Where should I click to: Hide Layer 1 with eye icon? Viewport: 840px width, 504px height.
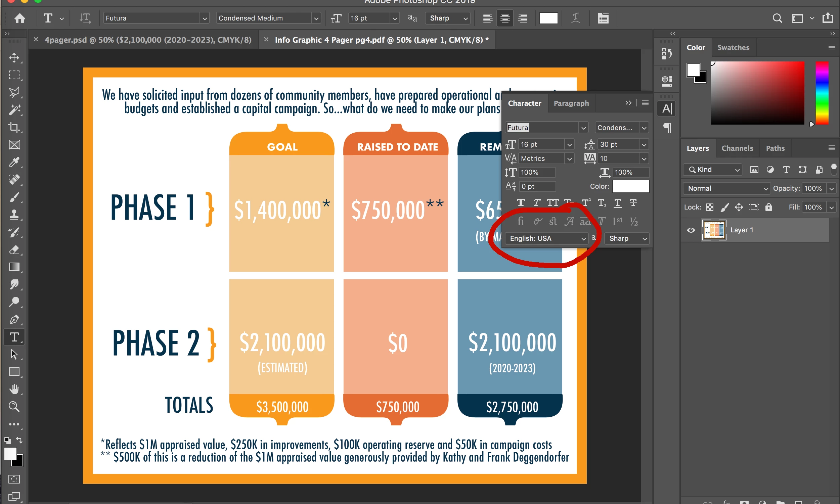tap(691, 230)
